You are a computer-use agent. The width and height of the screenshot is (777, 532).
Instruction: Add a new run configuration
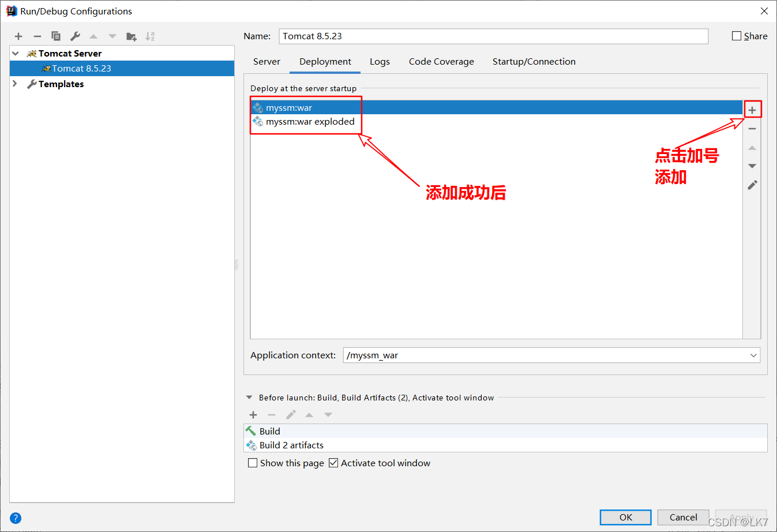click(18, 36)
